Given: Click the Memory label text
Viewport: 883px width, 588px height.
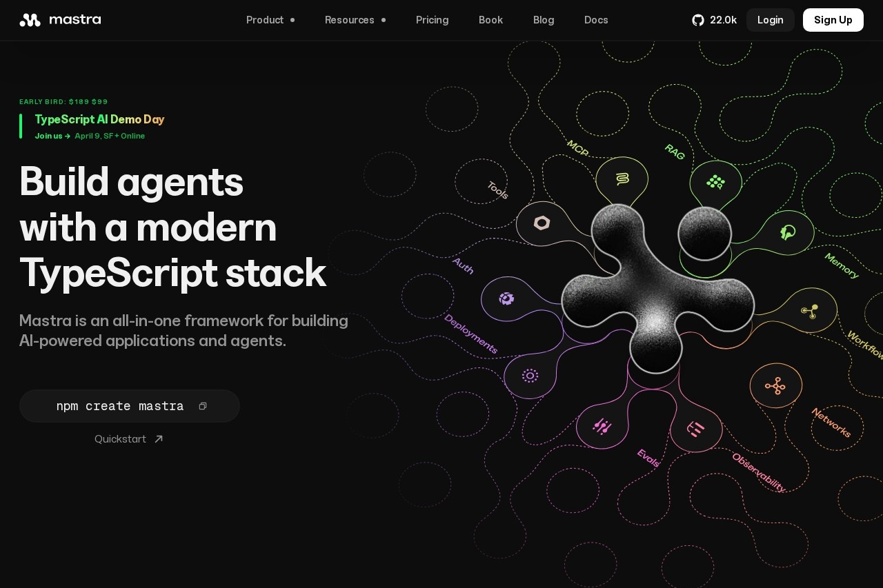Looking at the screenshot, I should coord(842,266).
